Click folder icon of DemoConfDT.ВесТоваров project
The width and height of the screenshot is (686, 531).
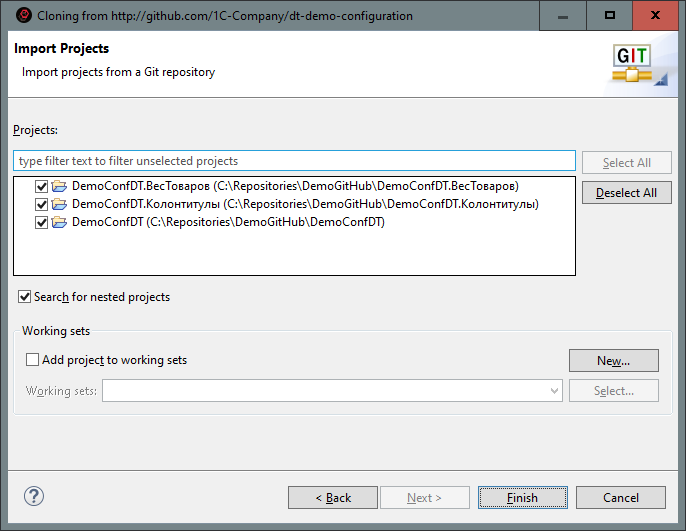pos(59,186)
